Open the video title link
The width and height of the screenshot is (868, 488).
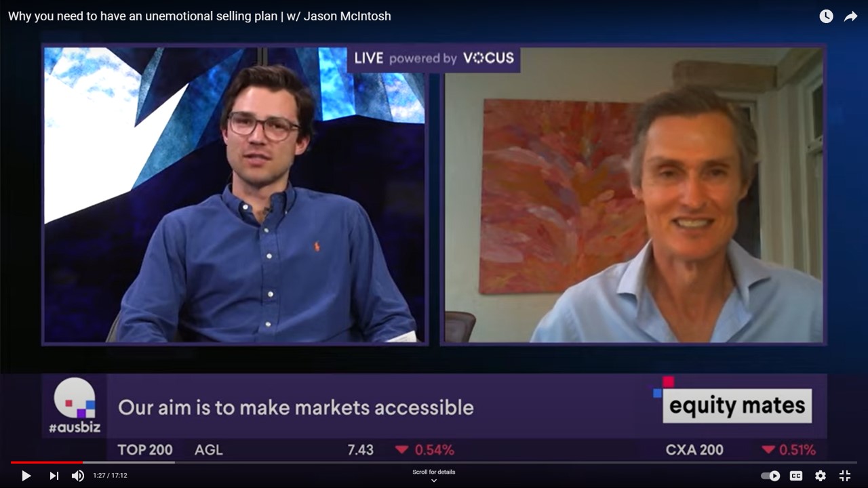pyautogui.click(x=199, y=16)
